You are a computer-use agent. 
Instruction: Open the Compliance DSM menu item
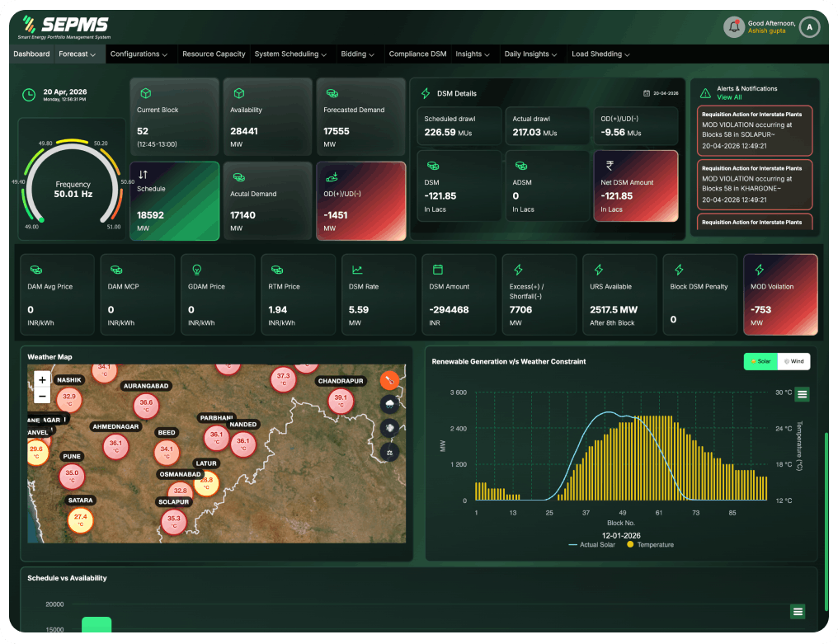click(417, 54)
